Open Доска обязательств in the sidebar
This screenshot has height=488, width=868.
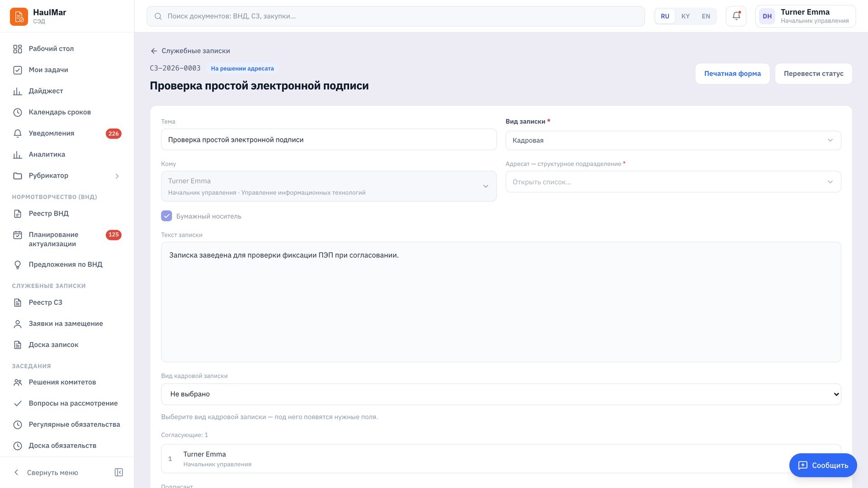tap(67, 446)
